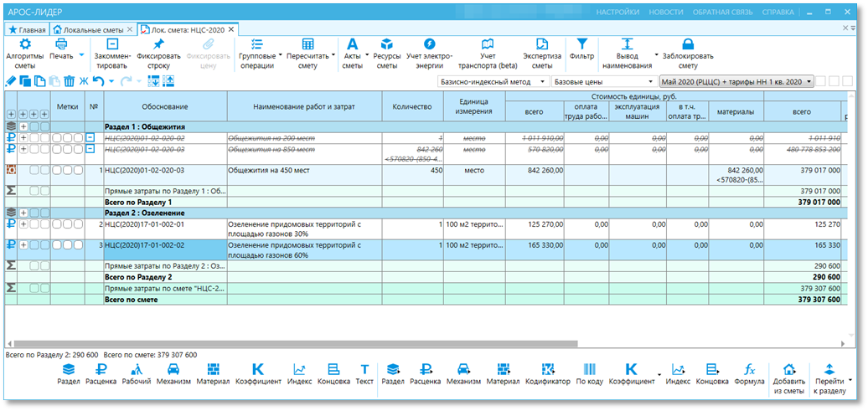Pin row with Фиксировать строку
This screenshot has height=411, width=868.
click(x=159, y=45)
